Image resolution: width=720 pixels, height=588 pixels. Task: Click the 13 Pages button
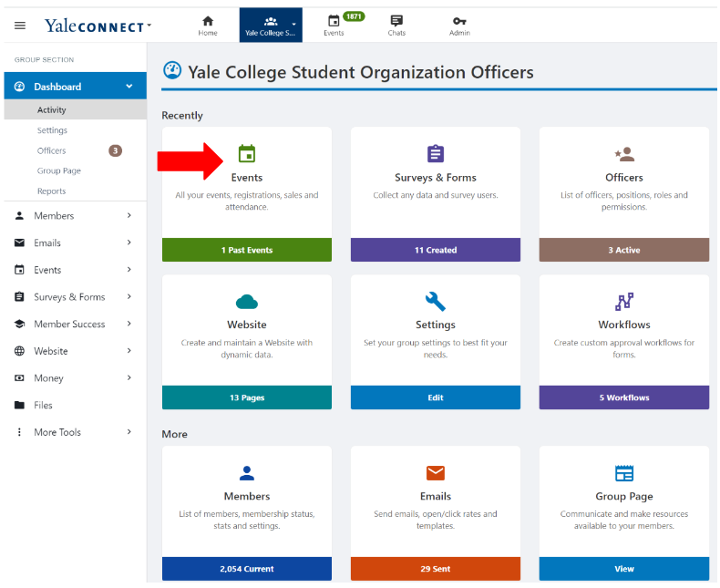[247, 397]
